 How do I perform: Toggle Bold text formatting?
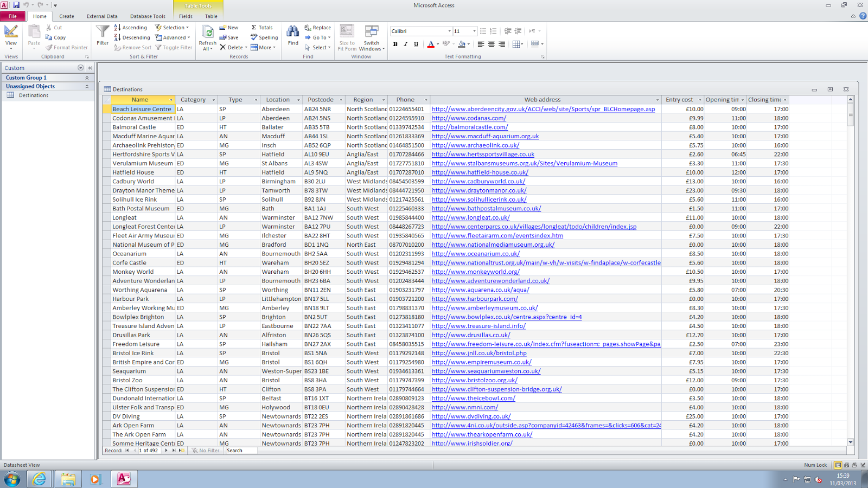click(x=395, y=44)
